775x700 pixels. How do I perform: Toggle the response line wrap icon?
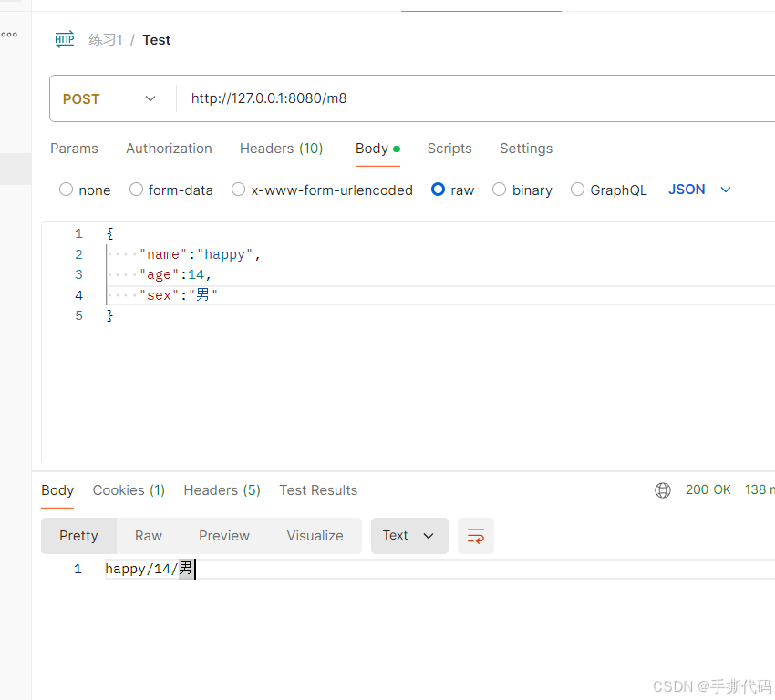point(475,536)
